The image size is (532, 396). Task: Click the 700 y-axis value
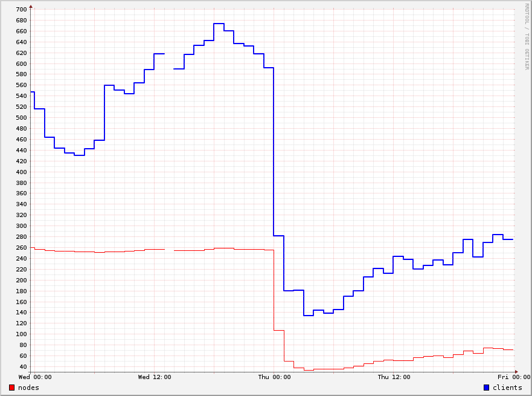(x=21, y=10)
